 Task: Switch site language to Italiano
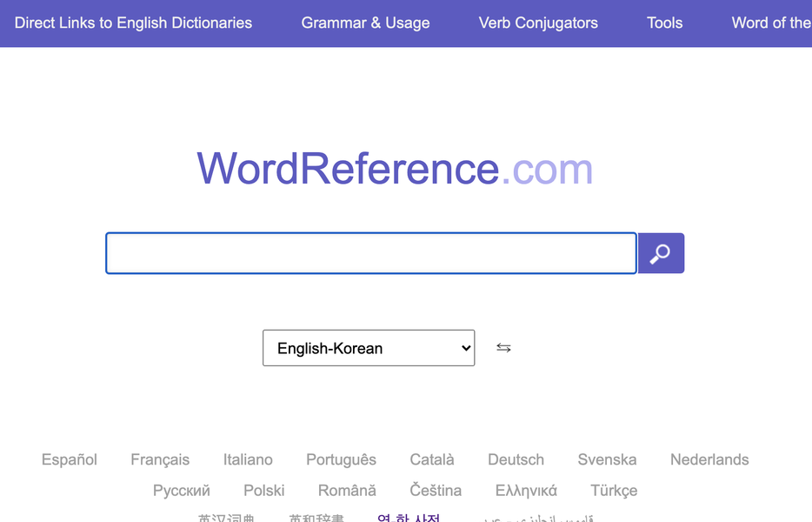point(248,459)
